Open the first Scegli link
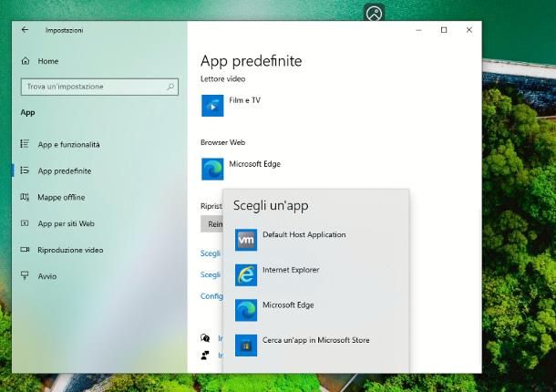 (211, 253)
